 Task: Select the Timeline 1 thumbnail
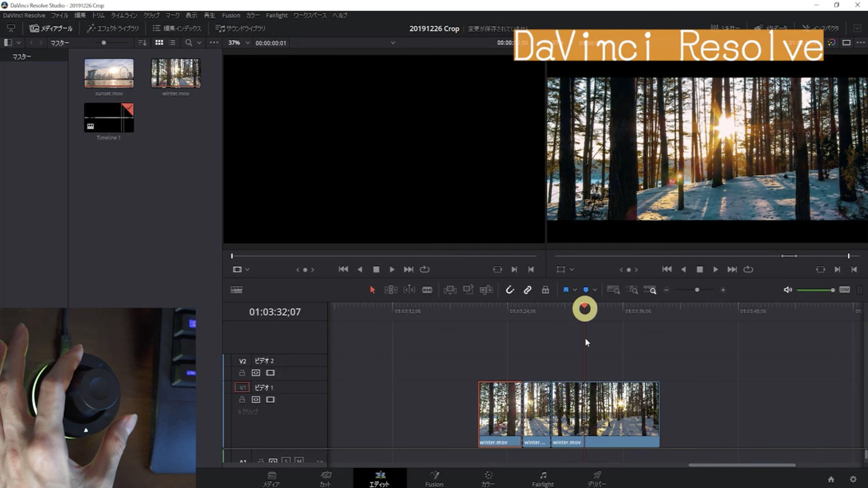coord(109,117)
